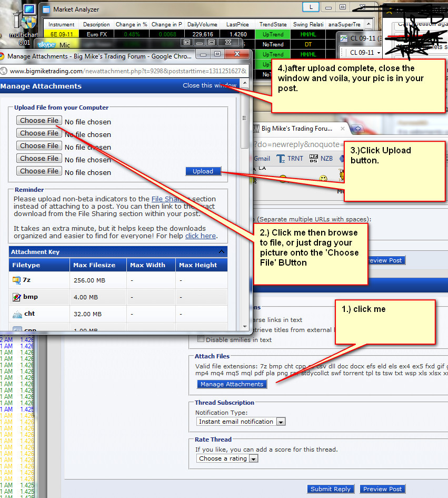Toggle Disable smilies in text checkbox
The image size is (448, 498).
(x=201, y=339)
